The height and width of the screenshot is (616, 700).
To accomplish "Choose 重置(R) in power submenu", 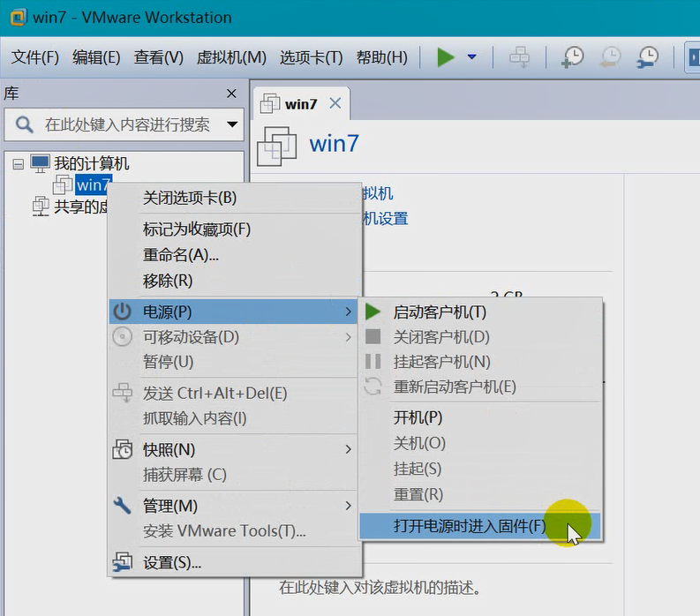I will click(x=481, y=494).
